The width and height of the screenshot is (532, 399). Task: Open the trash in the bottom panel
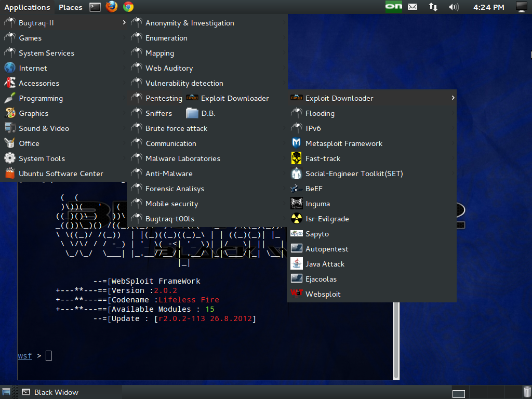click(527, 392)
